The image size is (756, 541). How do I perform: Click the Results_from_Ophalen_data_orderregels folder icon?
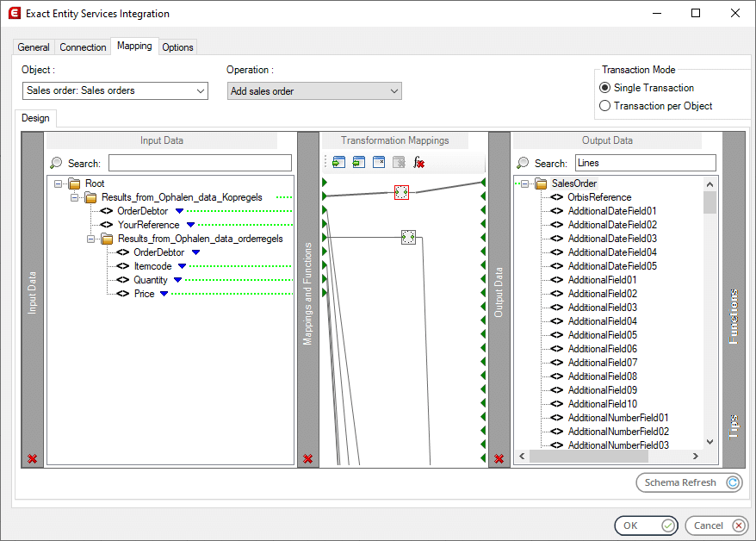coord(107,239)
